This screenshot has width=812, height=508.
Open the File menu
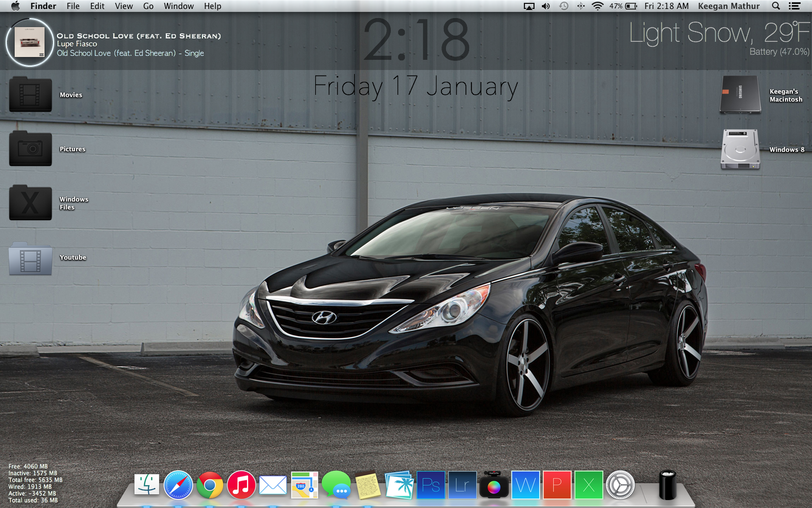pos(73,6)
